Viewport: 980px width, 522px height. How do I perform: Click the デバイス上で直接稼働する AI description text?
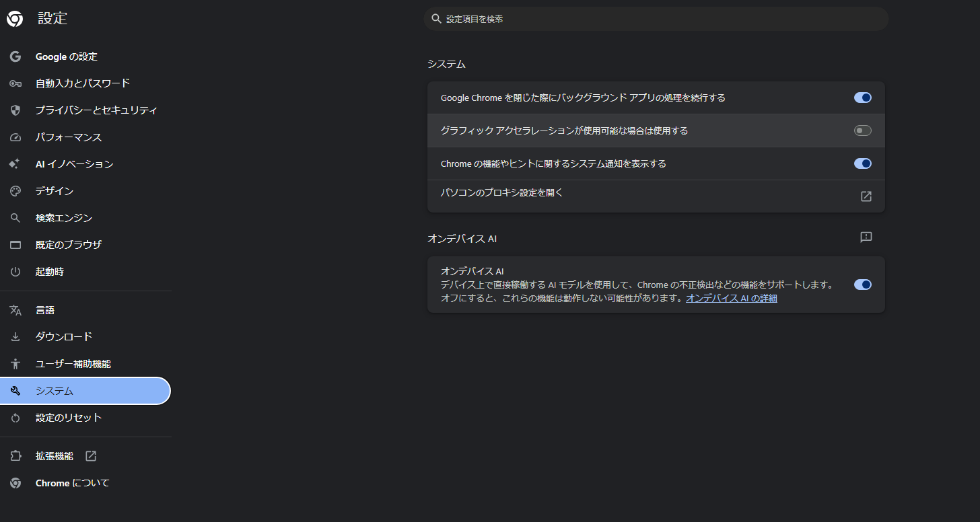[637, 291]
